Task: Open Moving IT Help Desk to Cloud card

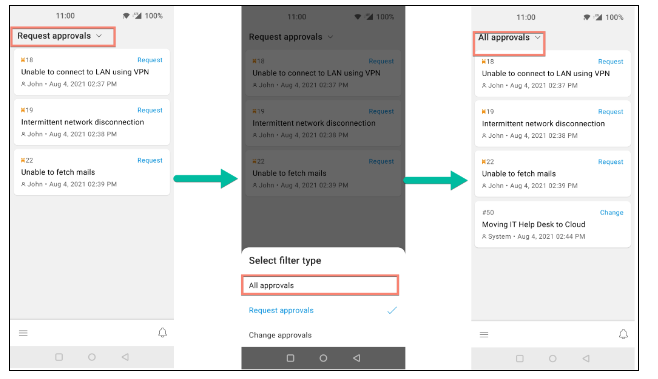Action: [553, 225]
